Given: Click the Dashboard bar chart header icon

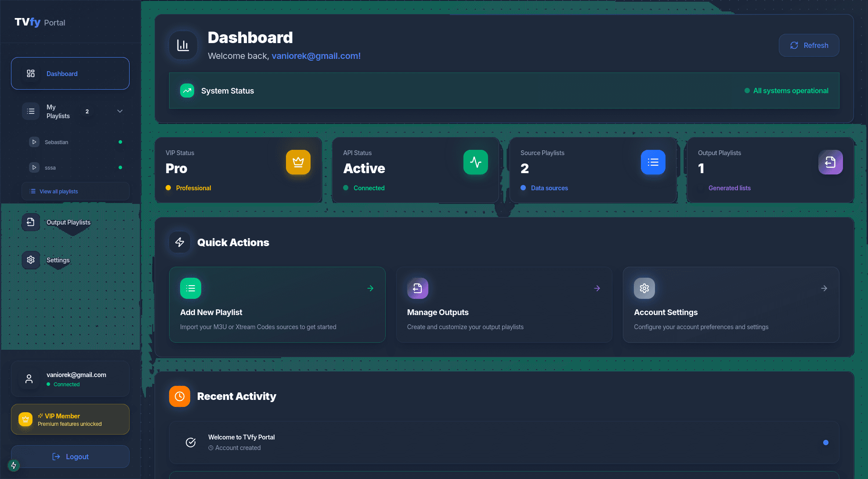Looking at the screenshot, I should 183,45.
